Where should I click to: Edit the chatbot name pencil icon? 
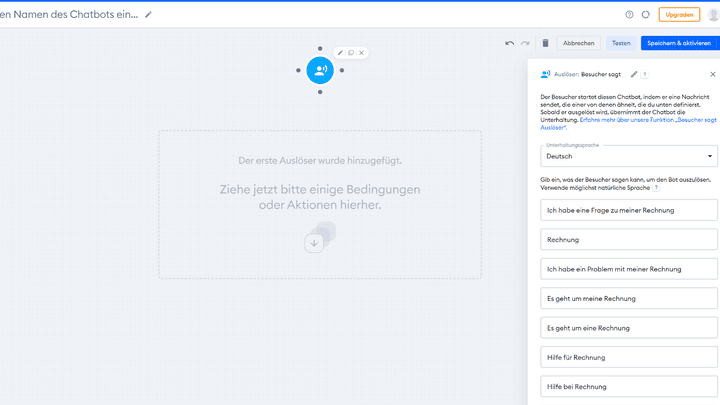click(148, 15)
